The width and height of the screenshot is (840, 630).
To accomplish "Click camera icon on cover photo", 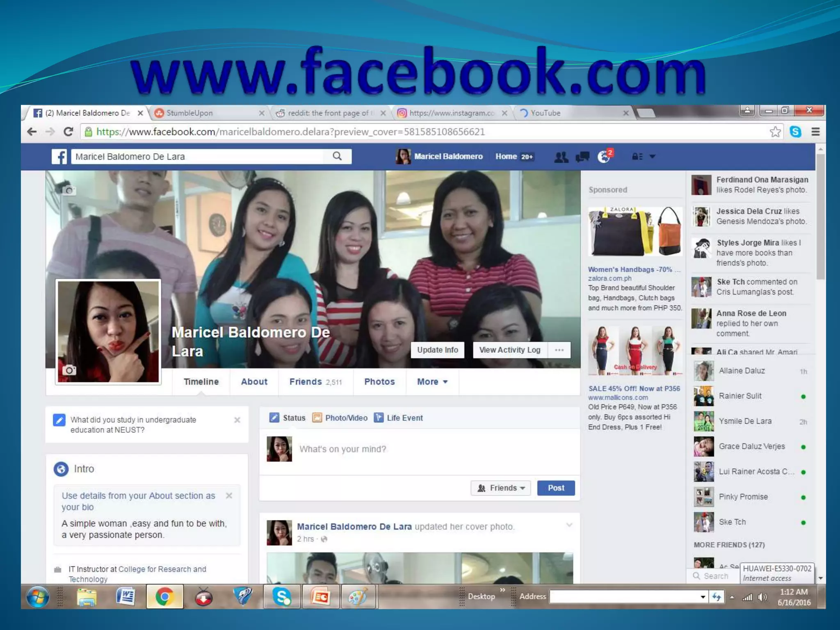I will [x=68, y=190].
